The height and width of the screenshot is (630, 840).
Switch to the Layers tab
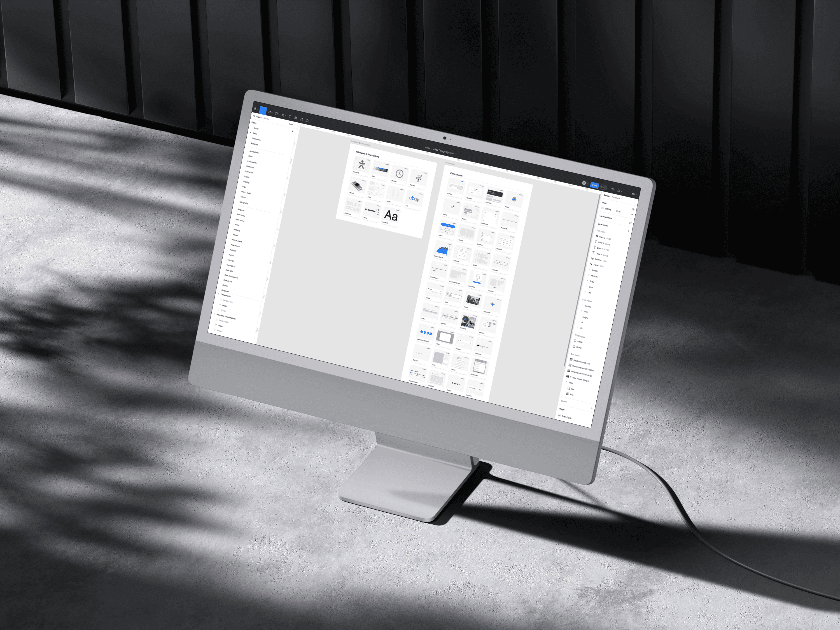click(x=259, y=117)
